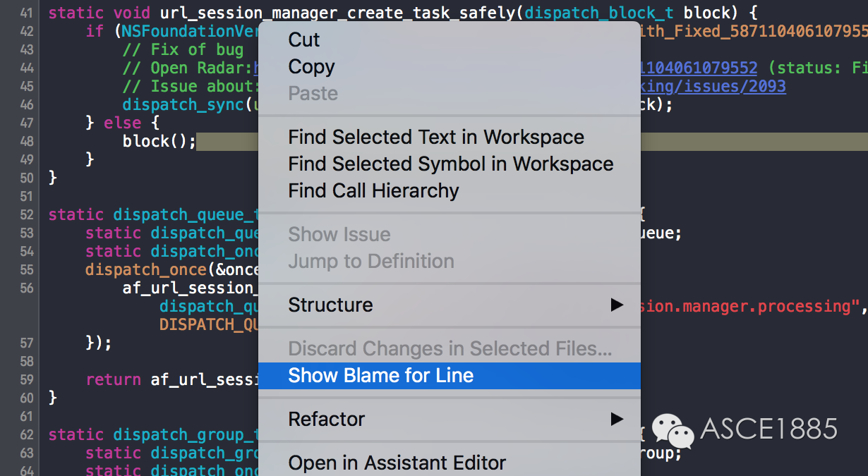The width and height of the screenshot is (868, 476).
Task: Open Find Call Hierarchy
Action: coord(373,191)
